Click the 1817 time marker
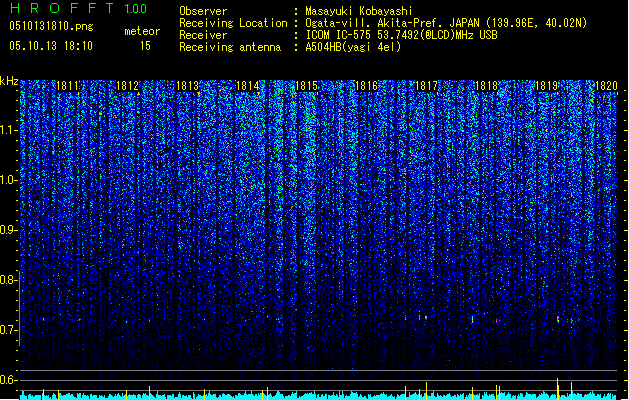This screenshot has height=400, width=629. pyautogui.click(x=426, y=86)
